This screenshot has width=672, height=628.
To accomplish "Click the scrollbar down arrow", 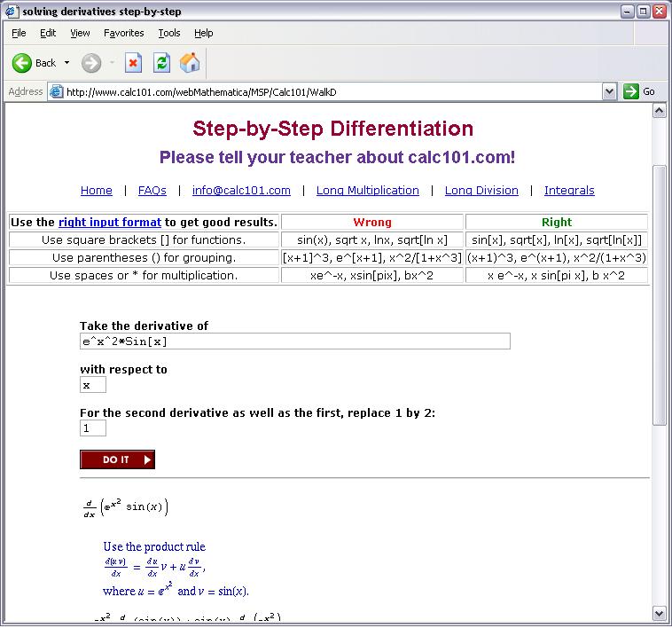I will pos(659,614).
